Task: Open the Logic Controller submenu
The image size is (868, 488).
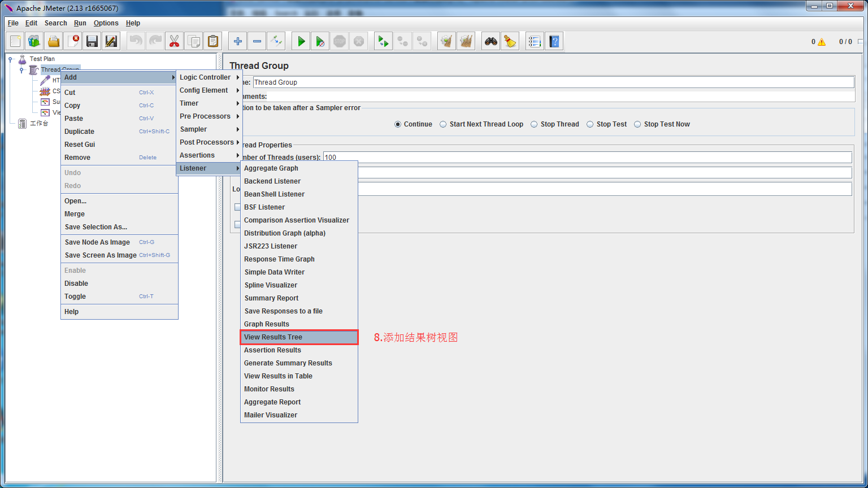Action: click(x=209, y=77)
